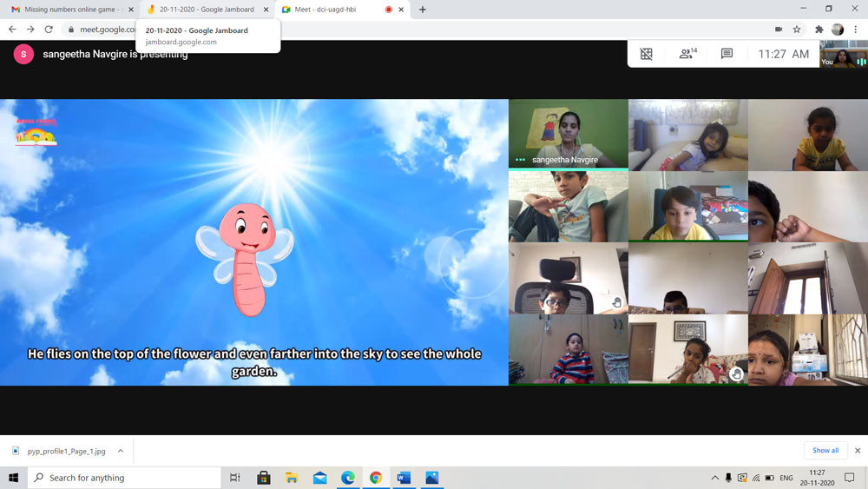Open Microsoft Store from taskbar

264,478
